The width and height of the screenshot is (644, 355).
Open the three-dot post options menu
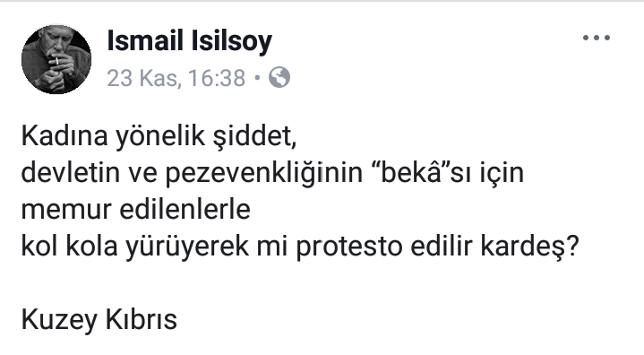pos(597,38)
